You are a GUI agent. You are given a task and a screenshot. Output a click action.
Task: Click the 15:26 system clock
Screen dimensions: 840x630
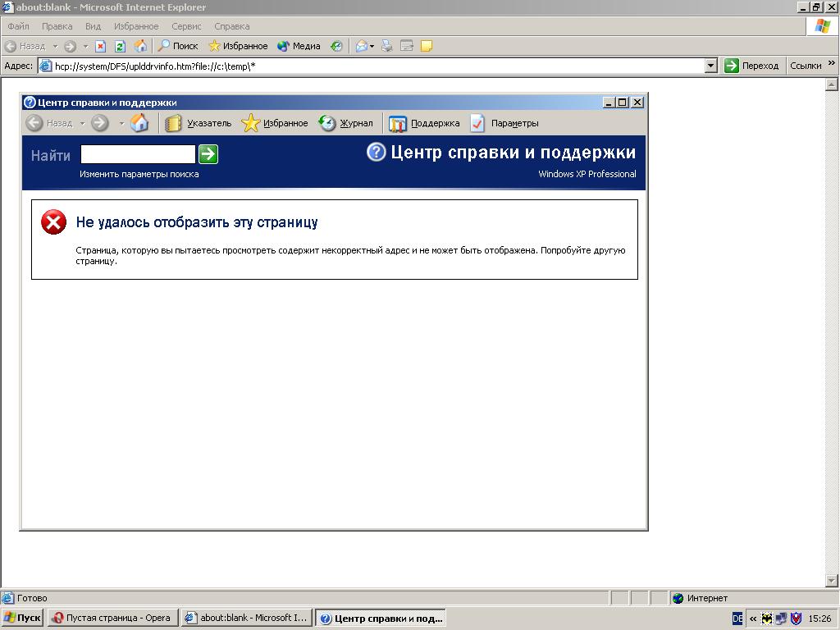[x=819, y=619]
